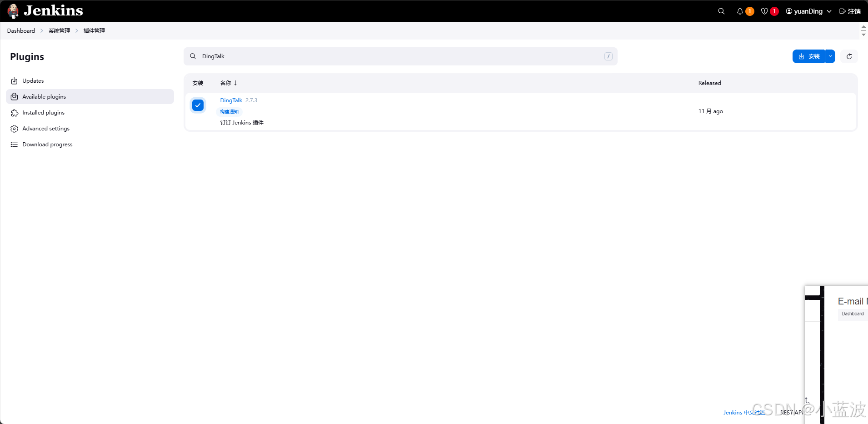The width and height of the screenshot is (868, 424).
Task: Open Download progress in sidebar
Action: 90,145
